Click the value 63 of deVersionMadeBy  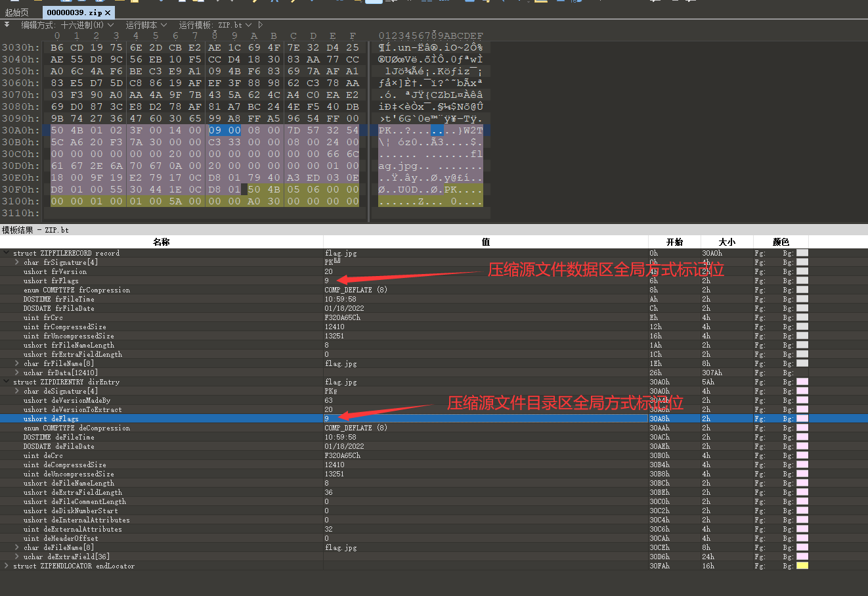tap(328, 400)
